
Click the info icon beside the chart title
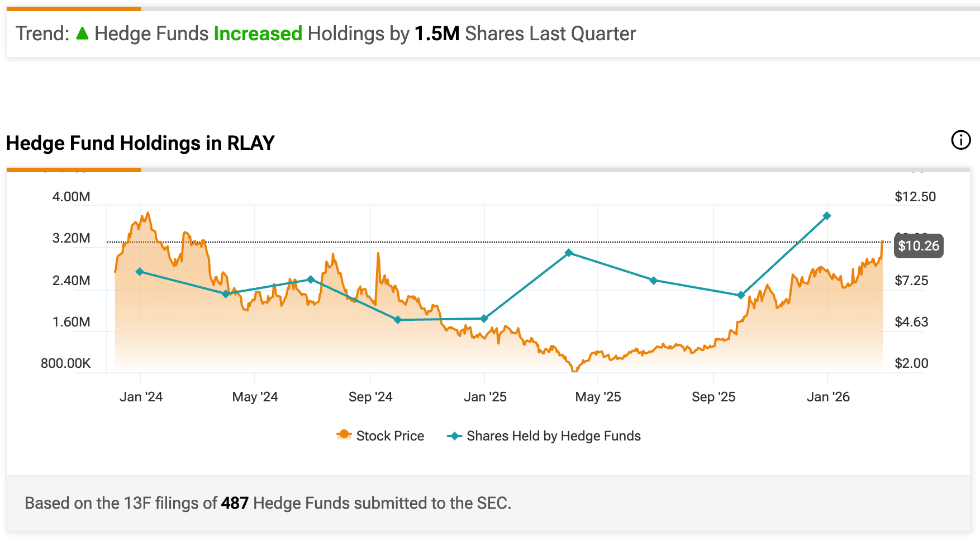(x=961, y=140)
